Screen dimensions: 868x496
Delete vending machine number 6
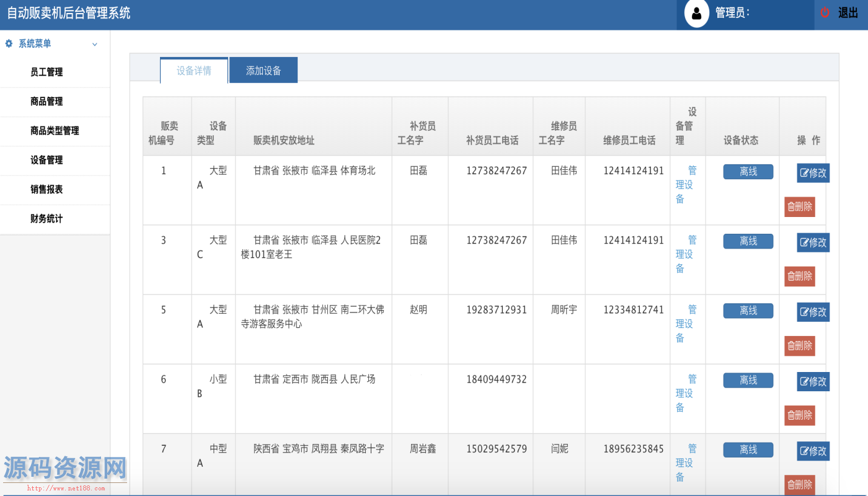[799, 415]
